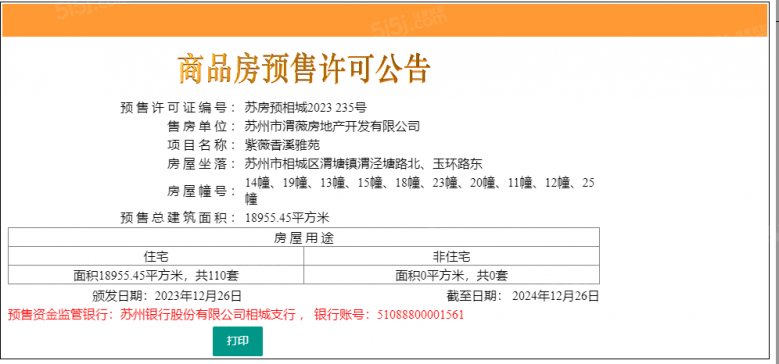
Task: Select cell 面积18955.45平方米，共110套
Action: [156, 275]
